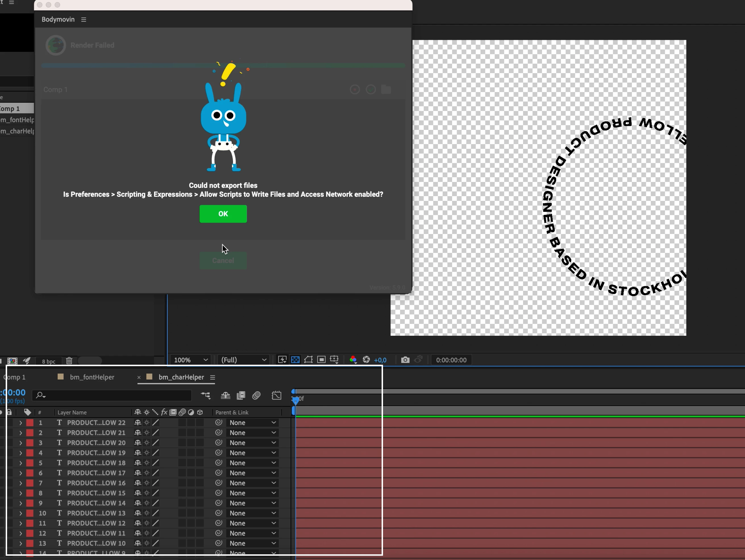Open the (Full) resolution dropdown
This screenshot has width=745, height=560.
(244, 360)
